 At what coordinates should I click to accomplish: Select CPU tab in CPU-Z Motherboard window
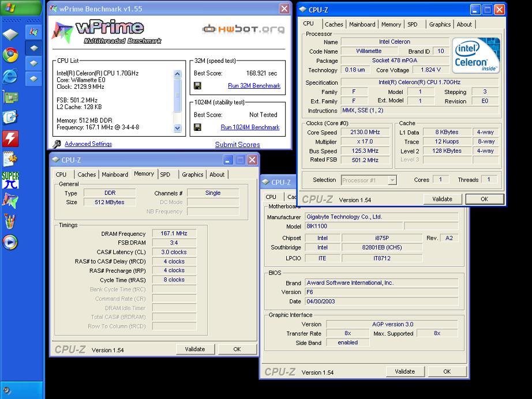(271, 197)
